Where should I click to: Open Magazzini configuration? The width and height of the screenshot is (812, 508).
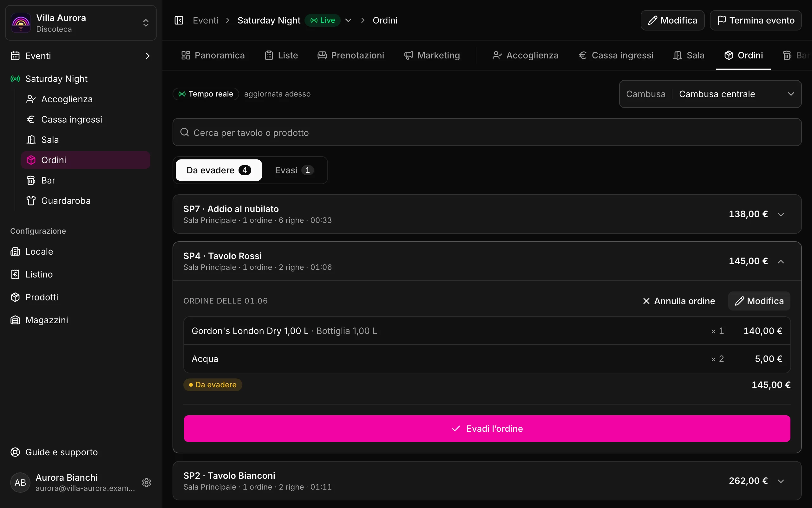coord(81,320)
